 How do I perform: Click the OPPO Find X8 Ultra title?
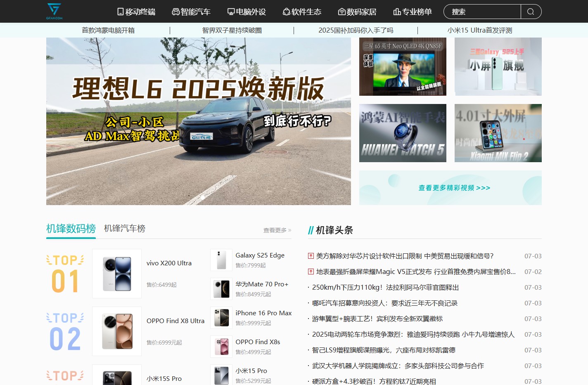(175, 321)
